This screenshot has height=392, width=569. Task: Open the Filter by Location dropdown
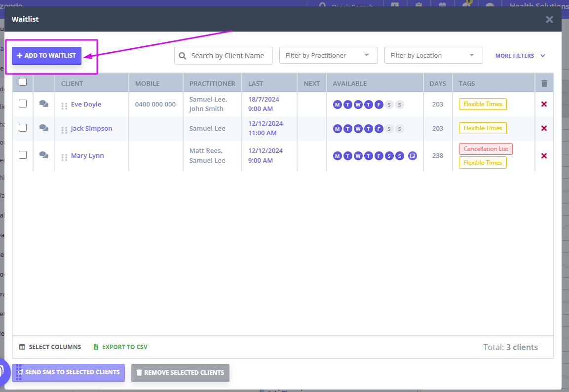pyautogui.click(x=433, y=55)
